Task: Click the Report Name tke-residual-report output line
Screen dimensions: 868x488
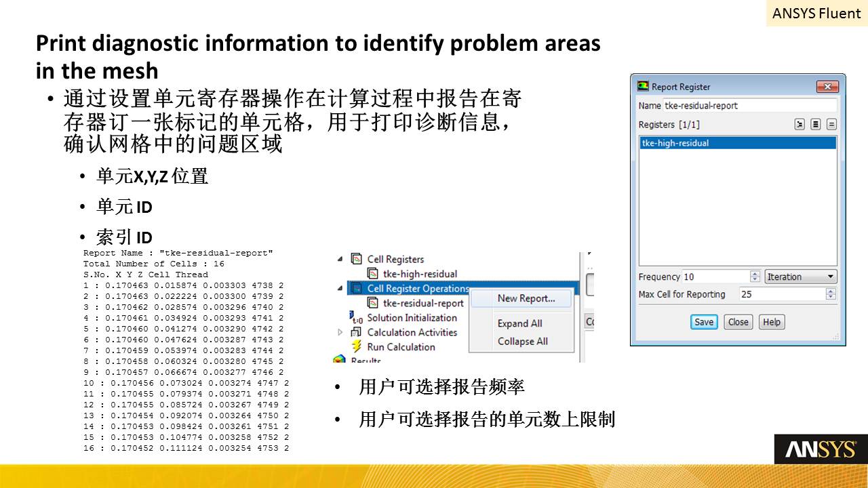Action: point(178,253)
